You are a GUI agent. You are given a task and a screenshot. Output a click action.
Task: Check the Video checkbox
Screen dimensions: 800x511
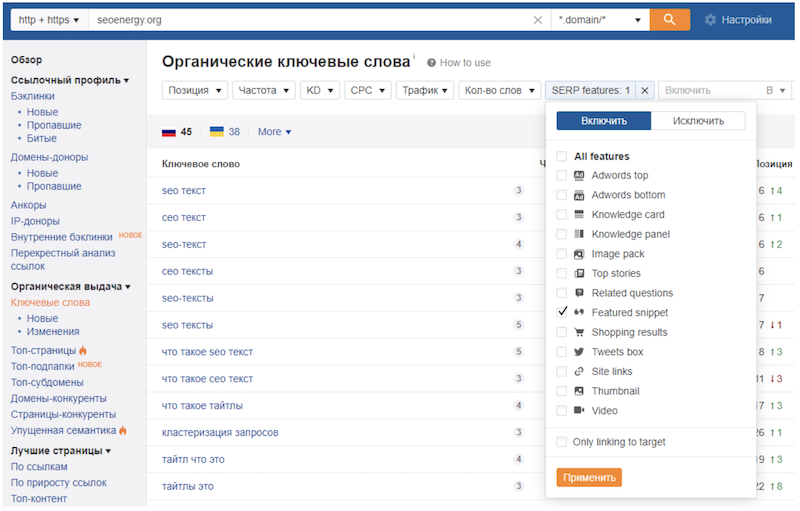[x=562, y=411]
